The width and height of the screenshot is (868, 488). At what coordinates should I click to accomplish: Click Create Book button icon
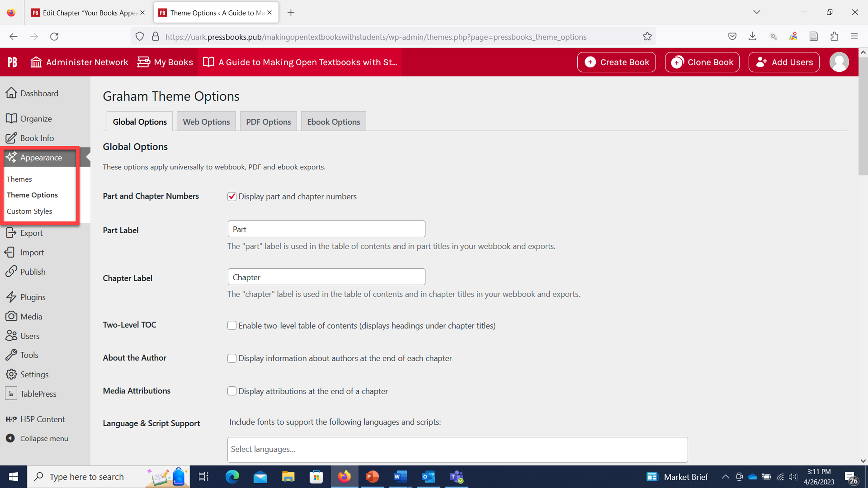(590, 62)
